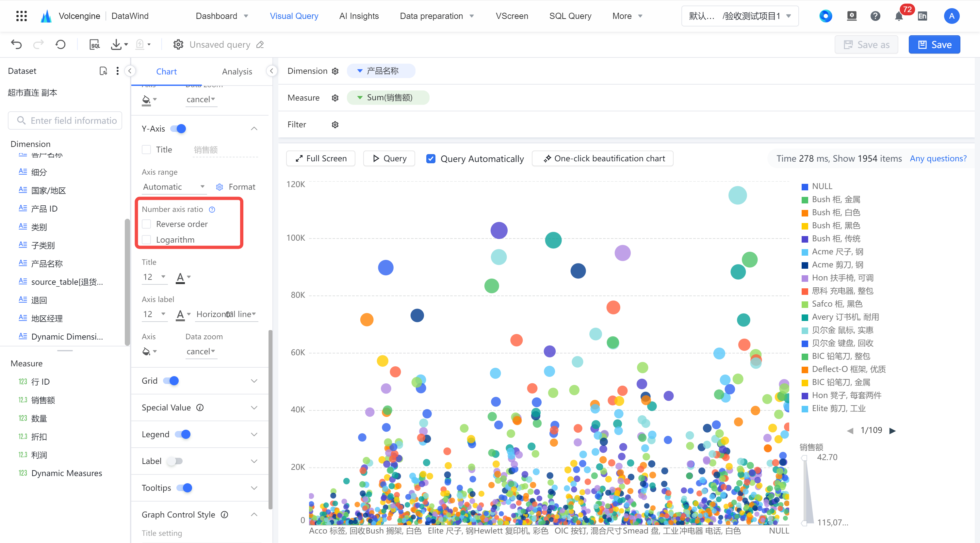Click the download icon in toolbar
Screen dimensions: 980x543
point(116,44)
